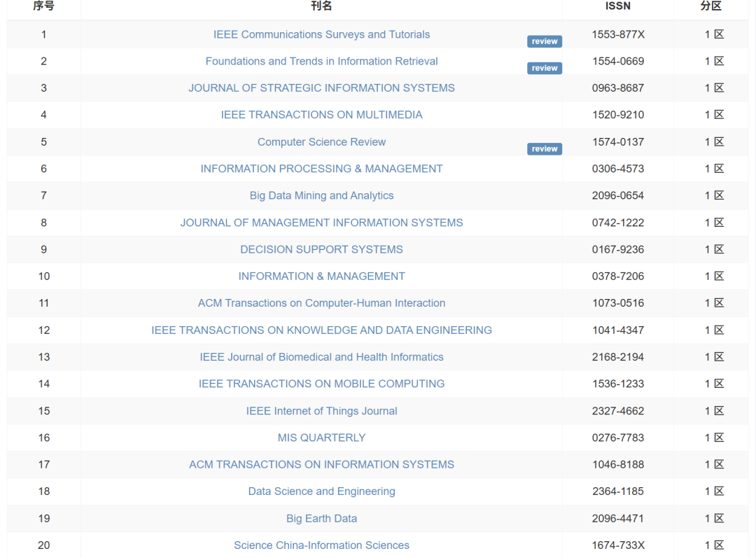The height and width of the screenshot is (558, 756).
Task: Open INFORMATION PROCESSING & MANAGEMENT link
Action: 321,169
